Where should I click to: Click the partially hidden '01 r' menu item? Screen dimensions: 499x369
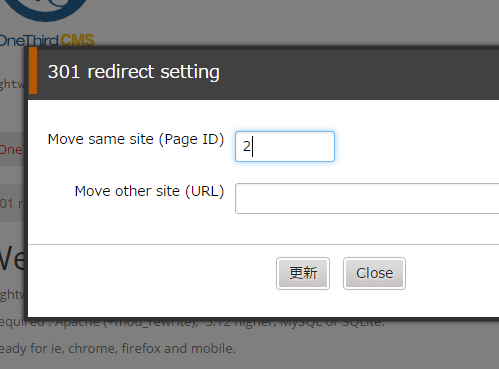pyautogui.click(x=12, y=203)
